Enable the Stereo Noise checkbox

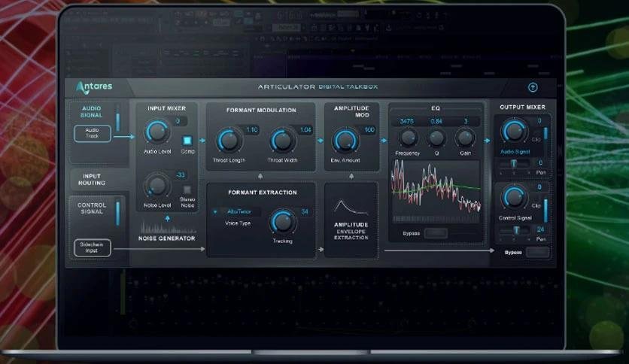(187, 190)
